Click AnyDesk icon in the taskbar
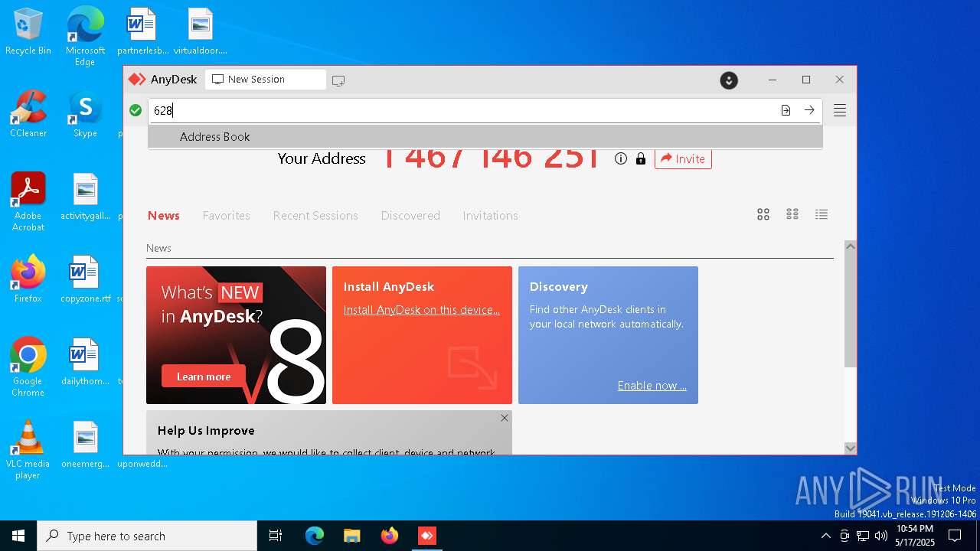Image resolution: width=980 pixels, height=551 pixels. click(x=426, y=536)
